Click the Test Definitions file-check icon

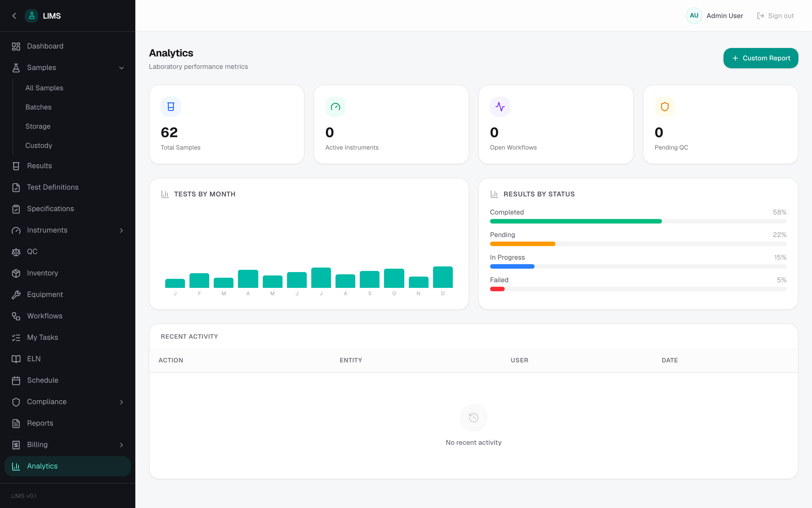point(16,187)
